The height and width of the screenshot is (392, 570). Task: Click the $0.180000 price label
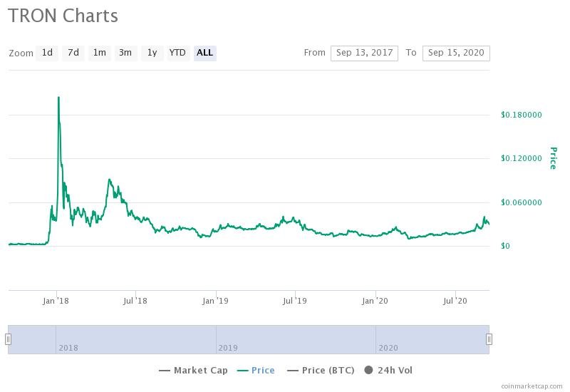(522, 115)
